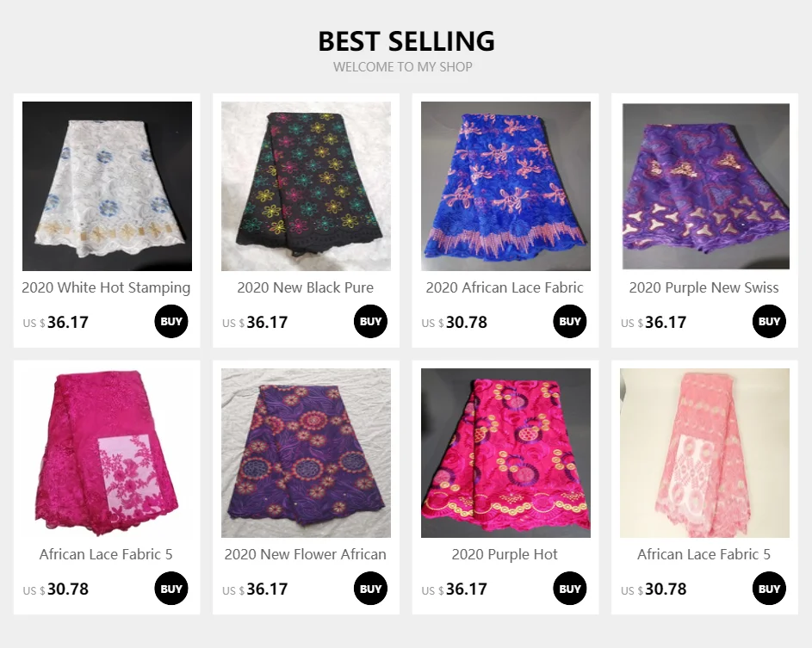812x648 pixels.
Task: Click BUY for 2020 Purple Hot
Action: pos(570,589)
